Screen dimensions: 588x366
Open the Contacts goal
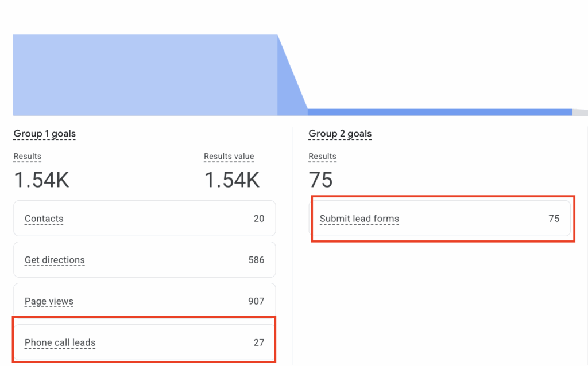tap(44, 219)
